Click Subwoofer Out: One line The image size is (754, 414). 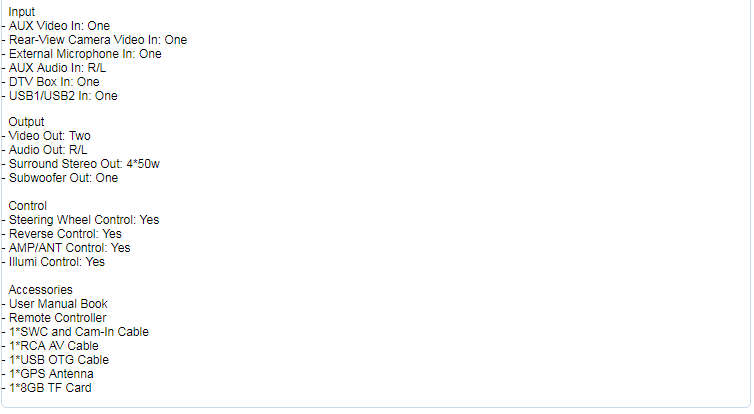[60, 178]
